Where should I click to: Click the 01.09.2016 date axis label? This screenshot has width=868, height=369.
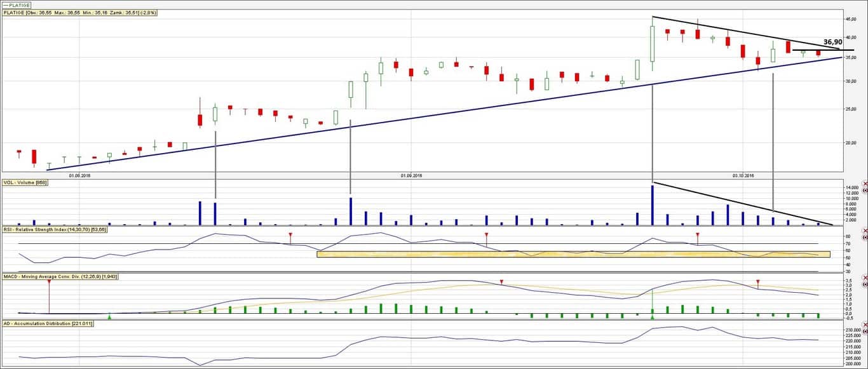tap(411, 175)
